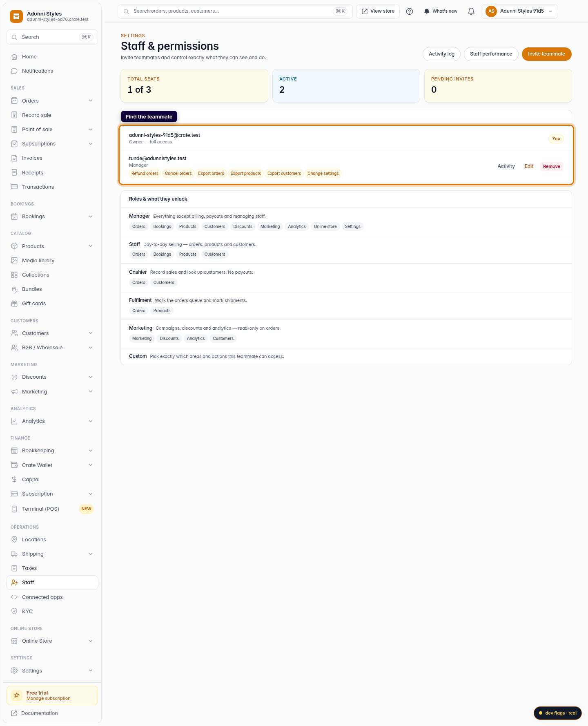This screenshot has width=588, height=726.
Task: Click the NEW badge beside Terminal (POS)
Action: [86, 509]
